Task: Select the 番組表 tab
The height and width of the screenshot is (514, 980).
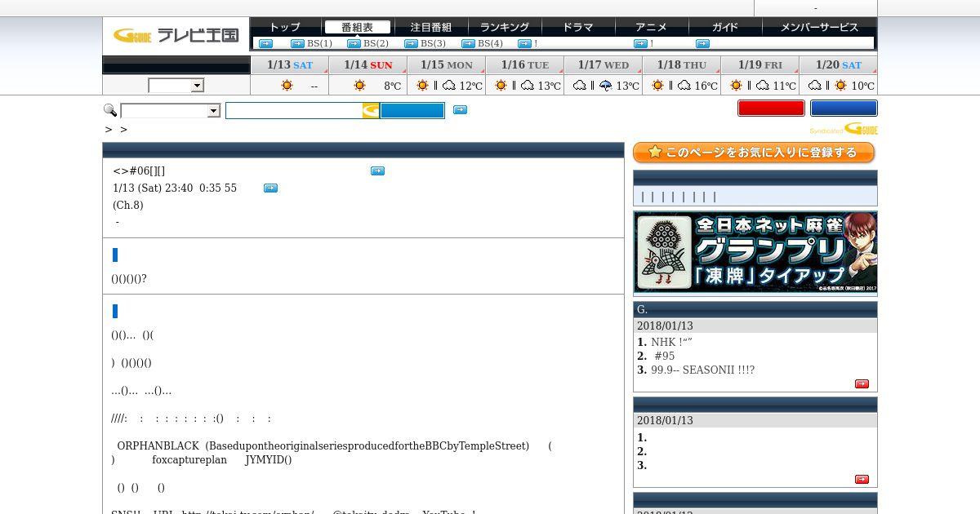Action: pos(357,27)
